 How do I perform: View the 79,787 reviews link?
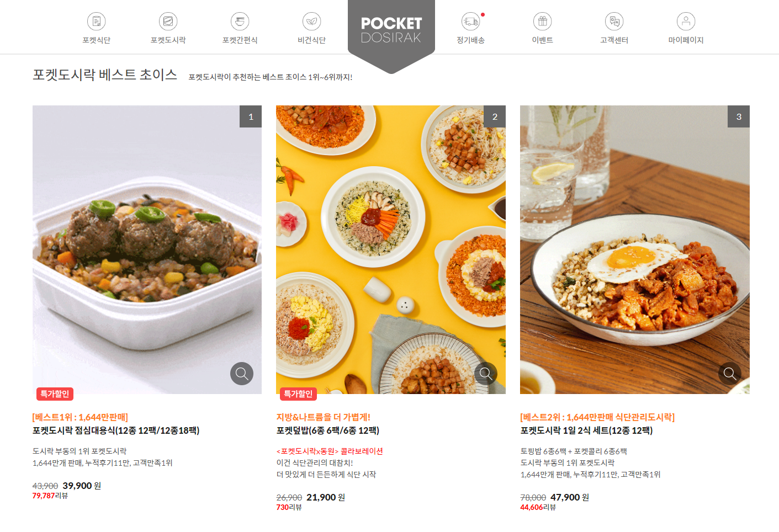tap(50, 496)
